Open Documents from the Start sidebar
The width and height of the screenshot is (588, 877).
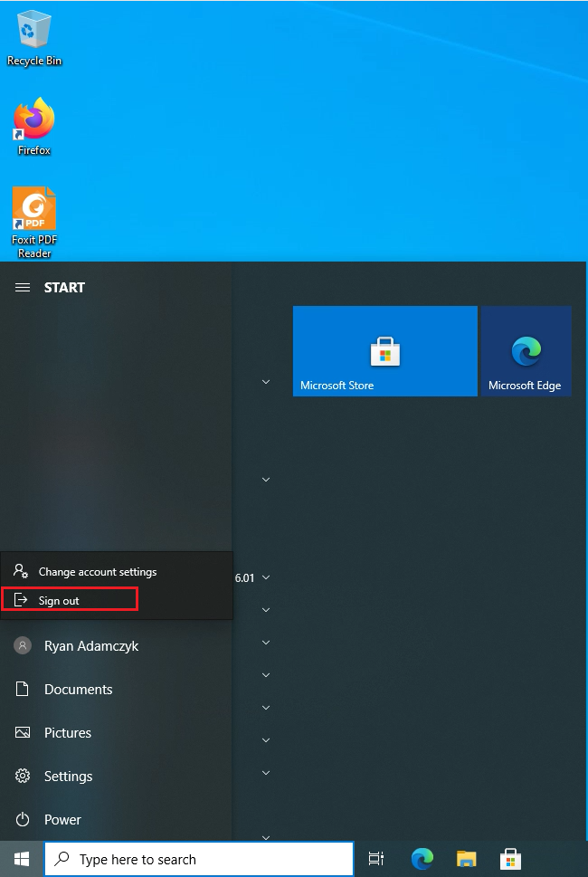tap(78, 690)
